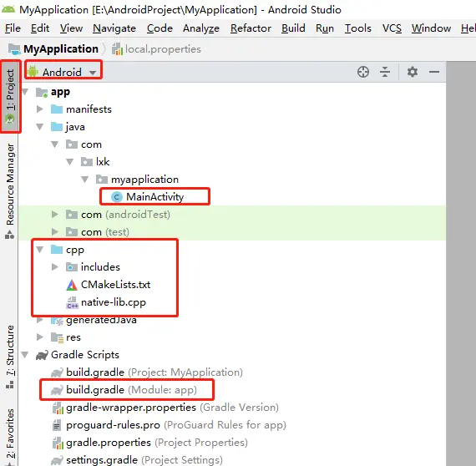Viewport: 476px width, 466px height.
Task: Click MyApplication in the breadcrumb bar
Action: [61, 49]
